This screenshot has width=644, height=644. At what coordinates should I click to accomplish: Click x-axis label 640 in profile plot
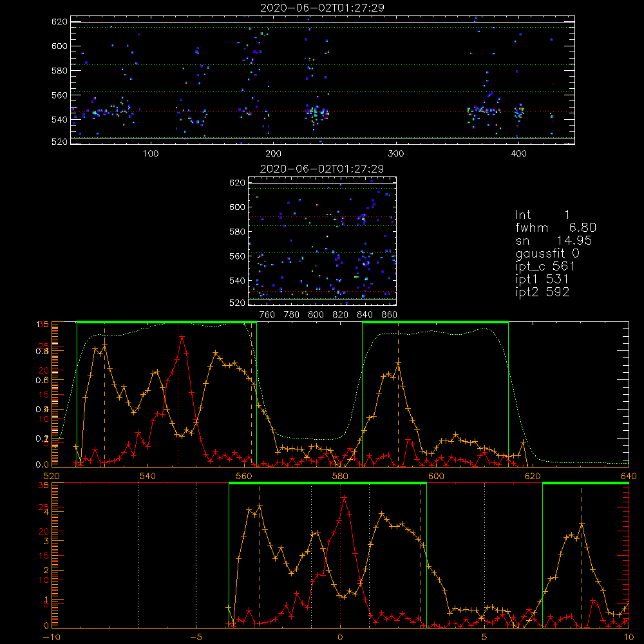pos(629,476)
